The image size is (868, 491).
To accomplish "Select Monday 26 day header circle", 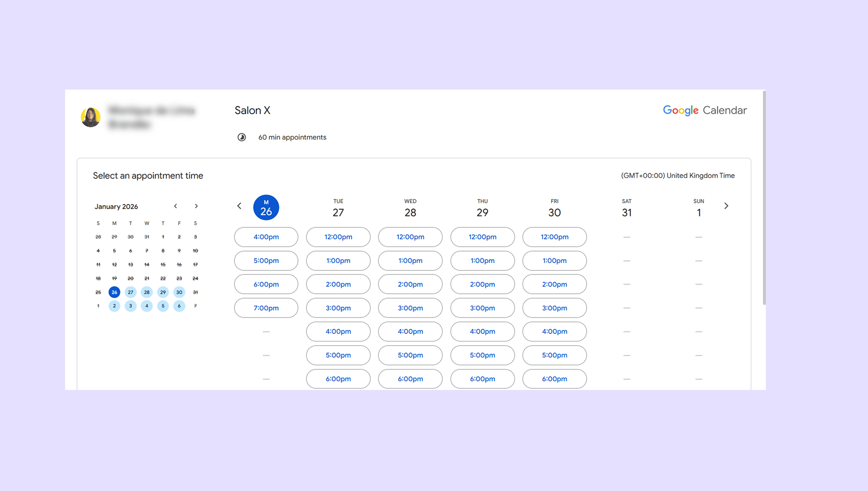I will click(x=266, y=207).
